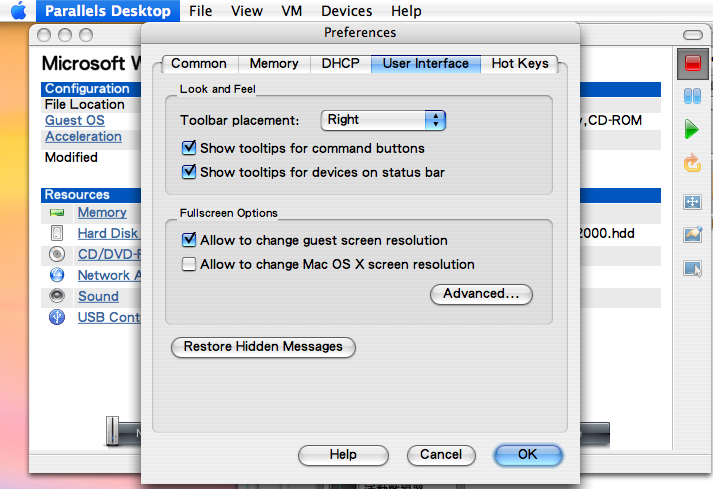Open the Toolbar placement dropdown
The height and width of the screenshot is (489, 713).
[383, 120]
